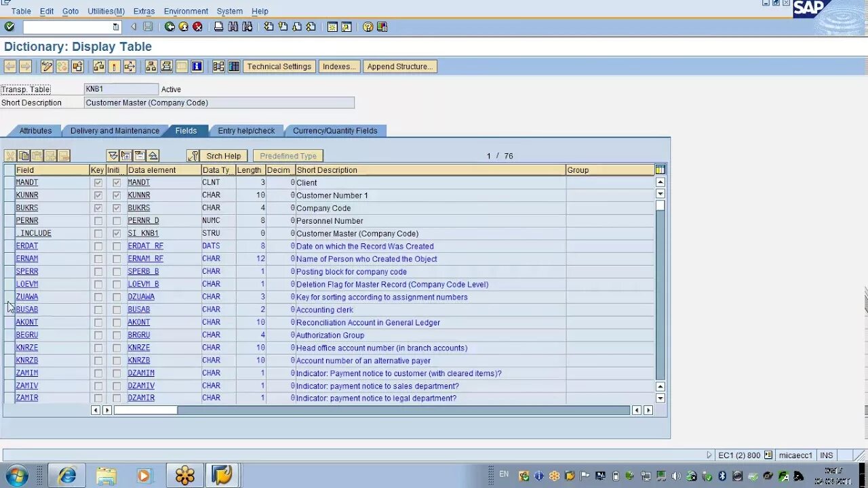
Task: Click the Print icon in standard toolbar
Action: pyautogui.click(x=218, y=26)
